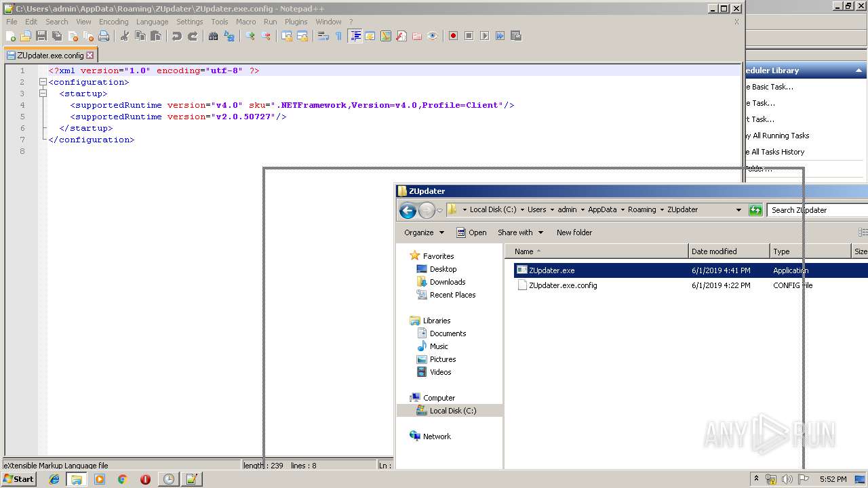This screenshot has height=488, width=868.
Task: Click the Synchronize Vertical Scrolling icon
Action: pos(287,36)
